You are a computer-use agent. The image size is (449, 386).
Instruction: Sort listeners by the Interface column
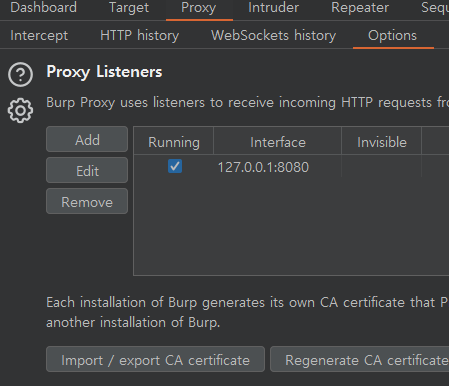[278, 141]
